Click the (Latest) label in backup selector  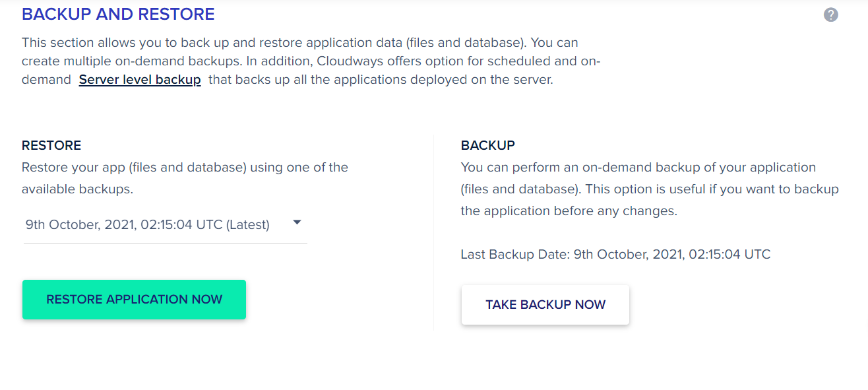coord(248,225)
